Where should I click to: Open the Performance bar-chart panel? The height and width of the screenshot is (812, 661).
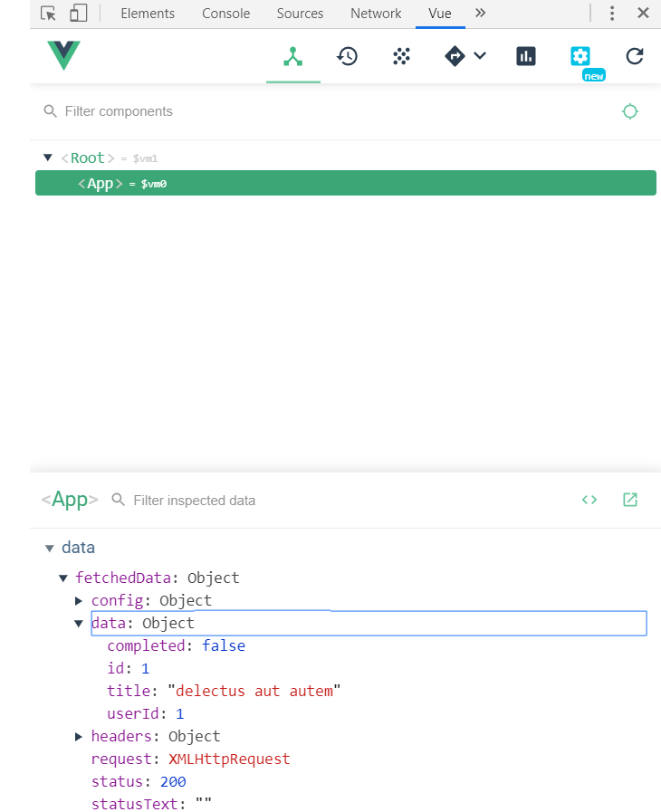click(x=526, y=56)
